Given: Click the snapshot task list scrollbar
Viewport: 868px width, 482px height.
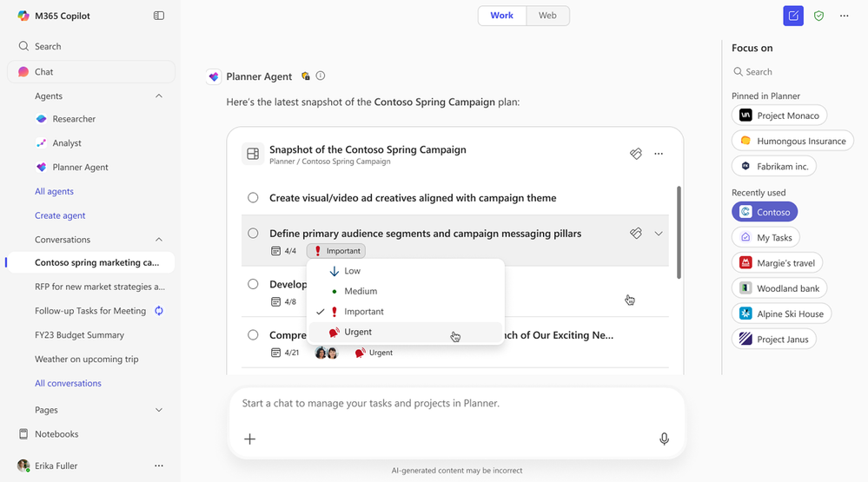Looking at the screenshot, I should (679, 233).
